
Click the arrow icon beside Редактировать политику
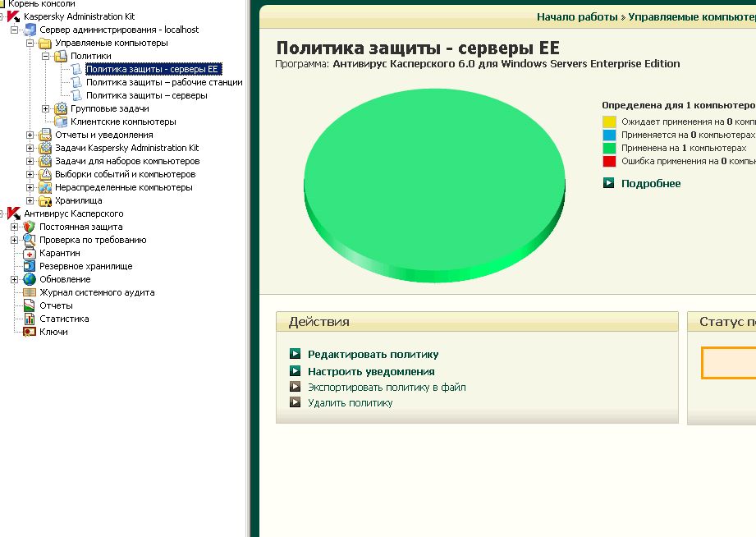(295, 354)
